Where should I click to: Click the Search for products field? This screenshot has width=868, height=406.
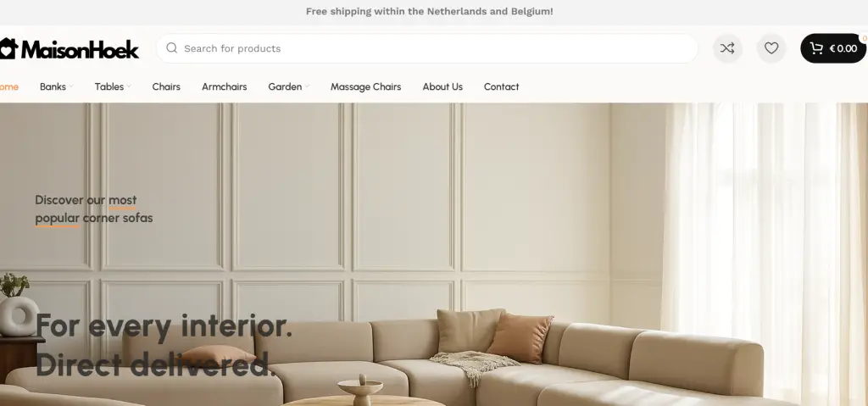427,48
